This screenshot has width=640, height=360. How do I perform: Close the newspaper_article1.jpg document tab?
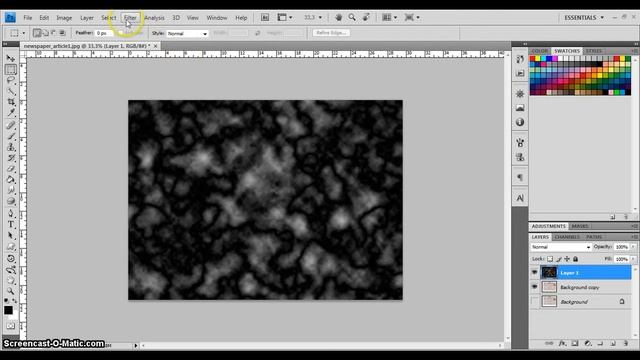pos(156,46)
